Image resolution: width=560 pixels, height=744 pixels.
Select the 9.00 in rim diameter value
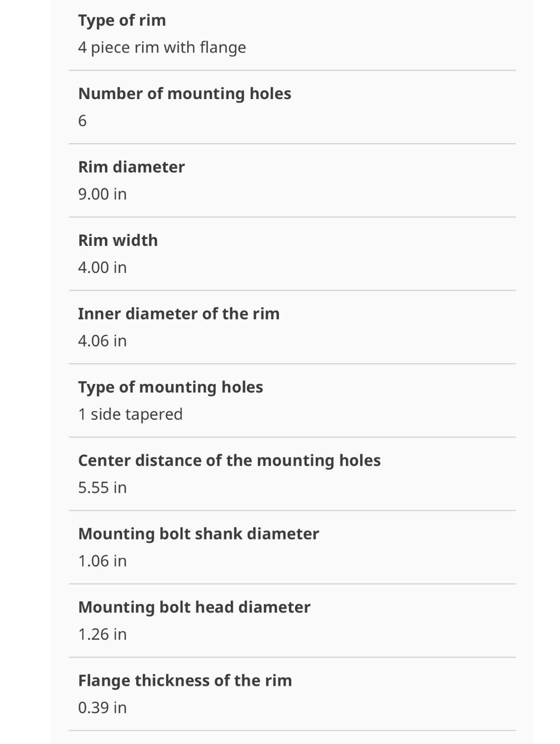(102, 194)
